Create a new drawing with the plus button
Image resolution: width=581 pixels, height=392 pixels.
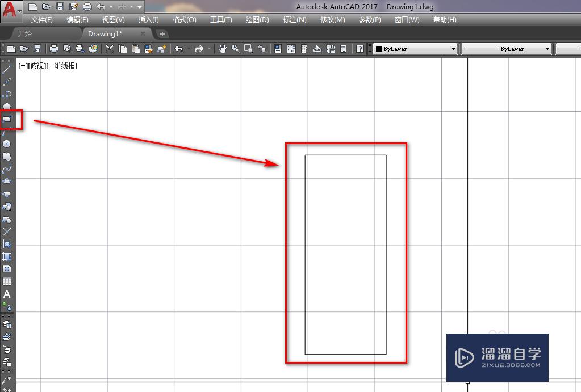pos(162,33)
